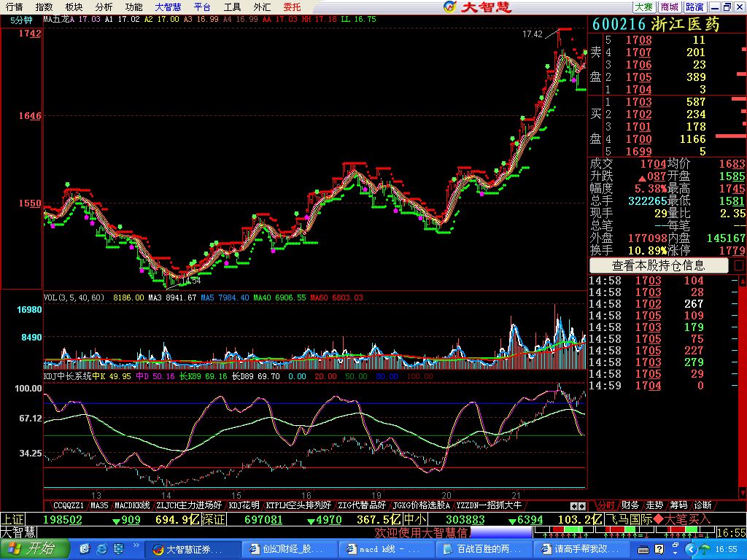Click 查看本股持仓信息 button
The image size is (747, 560).
pyautogui.click(x=659, y=265)
